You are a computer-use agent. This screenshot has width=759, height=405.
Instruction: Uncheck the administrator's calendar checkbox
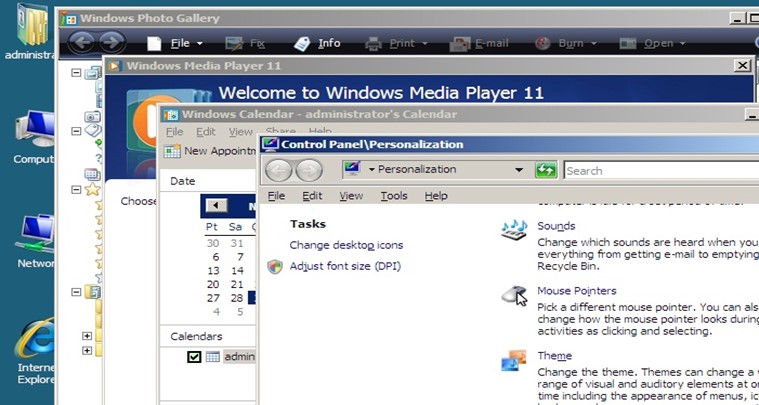click(194, 357)
